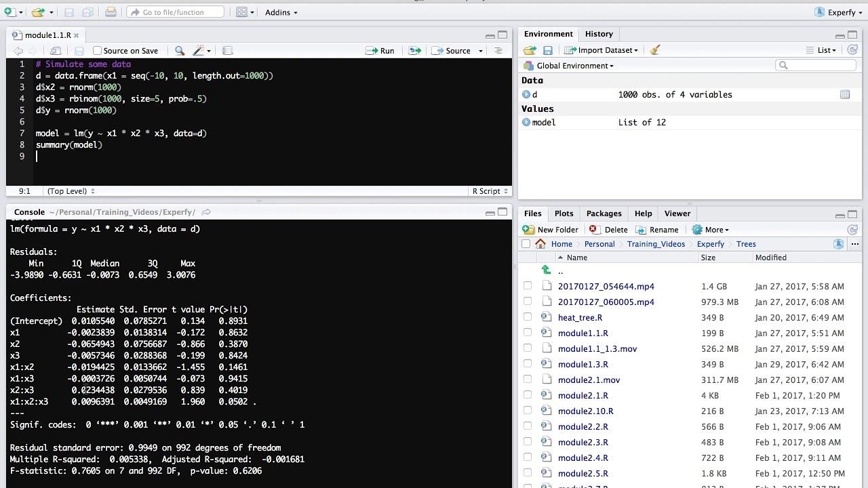Open the Import Dataset dropdown

click(601, 50)
